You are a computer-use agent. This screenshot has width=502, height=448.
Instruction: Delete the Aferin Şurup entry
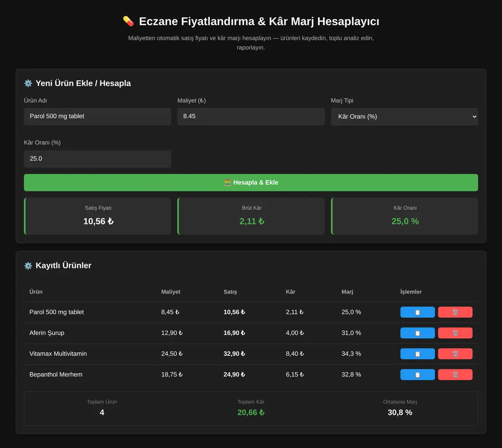[455, 333]
